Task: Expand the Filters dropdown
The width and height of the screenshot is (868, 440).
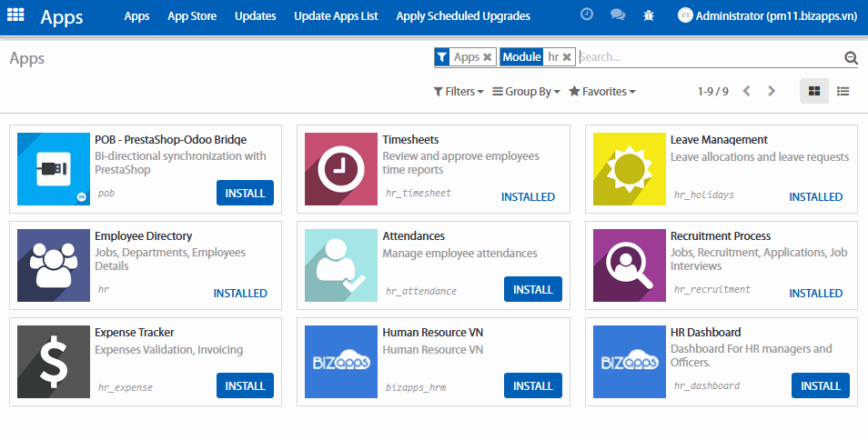Action: point(458,92)
